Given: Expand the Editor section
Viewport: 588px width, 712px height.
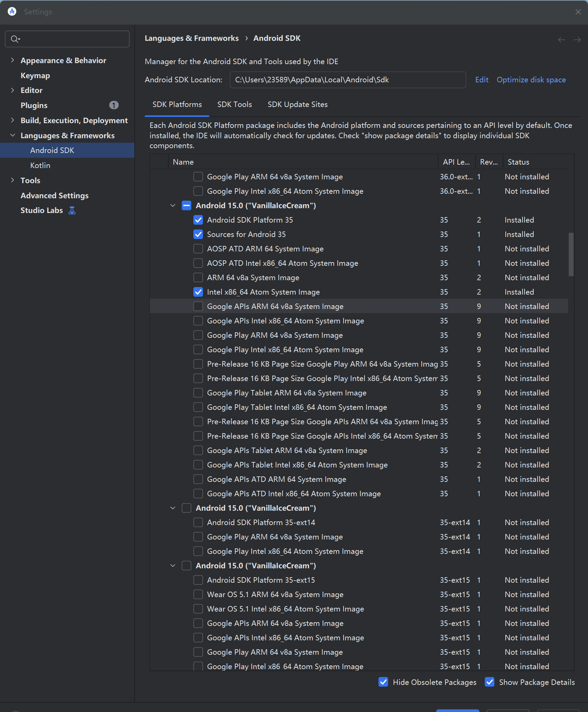Looking at the screenshot, I should [x=13, y=90].
